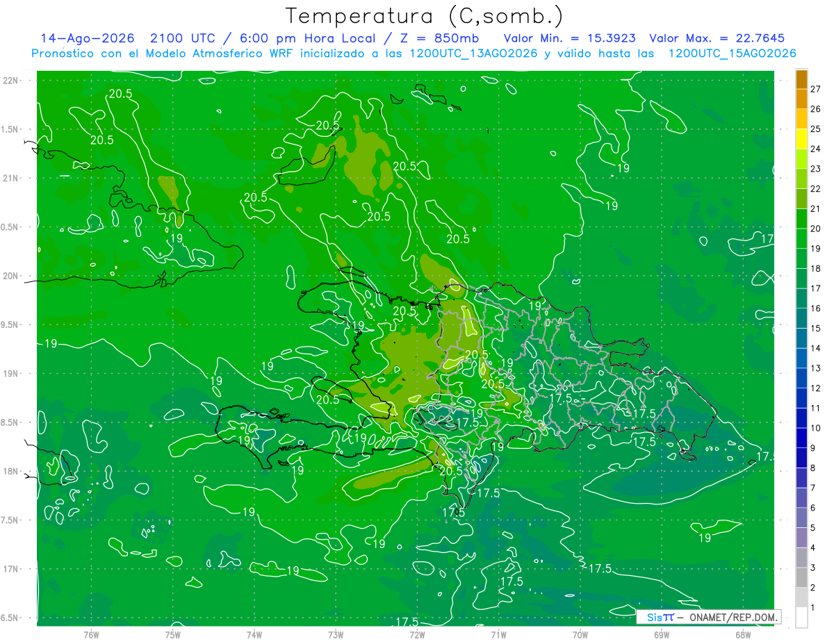Click "Valor Min. = 15.3923" text

tap(569, 38)
